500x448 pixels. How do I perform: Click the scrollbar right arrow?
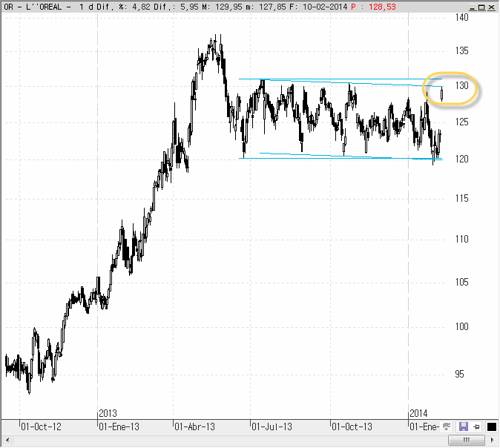tap(493, 441)
